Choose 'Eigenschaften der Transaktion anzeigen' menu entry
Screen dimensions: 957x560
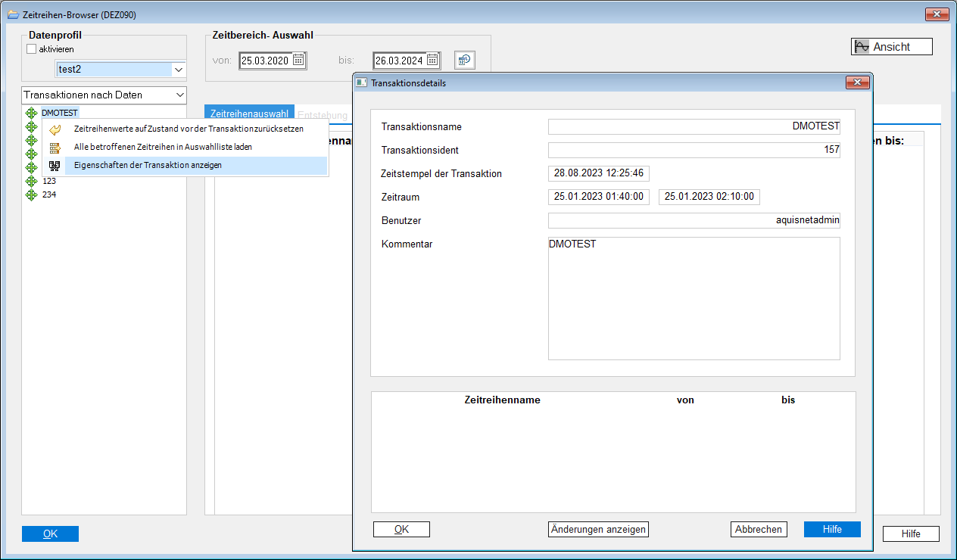click(x=148, y=165)
